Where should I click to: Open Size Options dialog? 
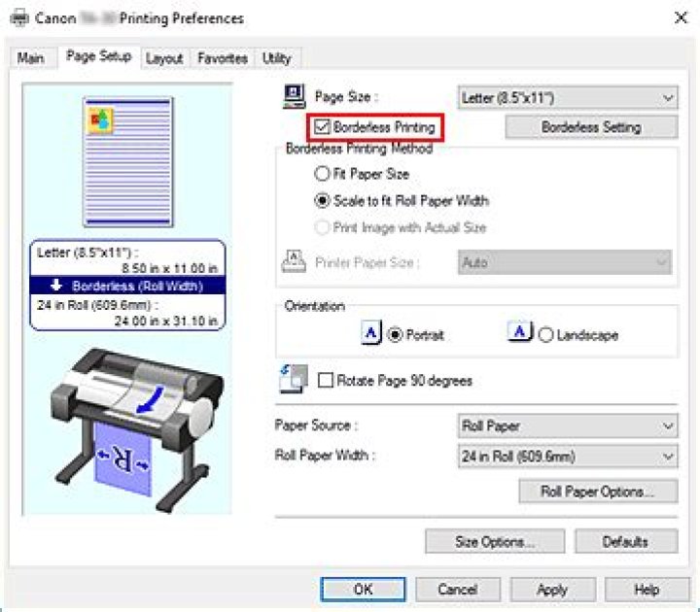point(495,541)
